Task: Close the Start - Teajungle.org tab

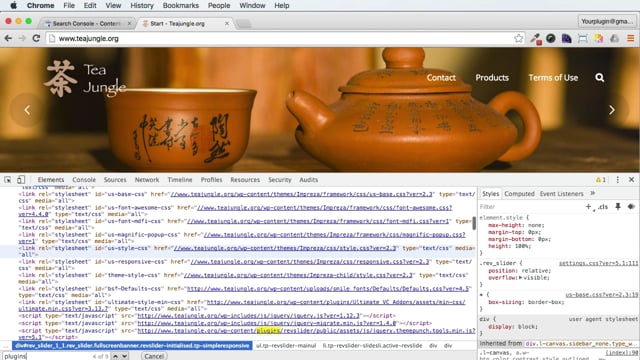Action: (x=227, y=24)
